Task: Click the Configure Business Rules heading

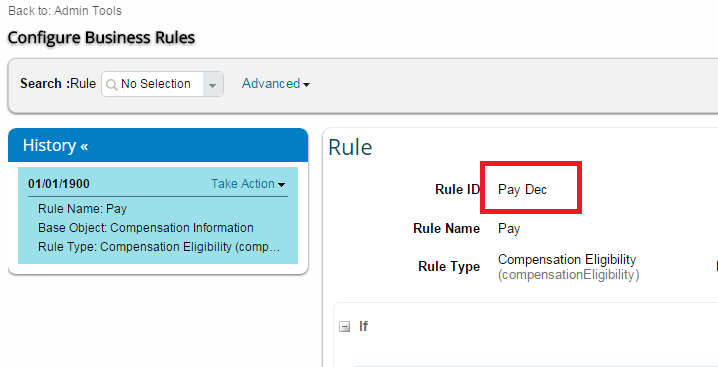Action: [x=101, y=38]
